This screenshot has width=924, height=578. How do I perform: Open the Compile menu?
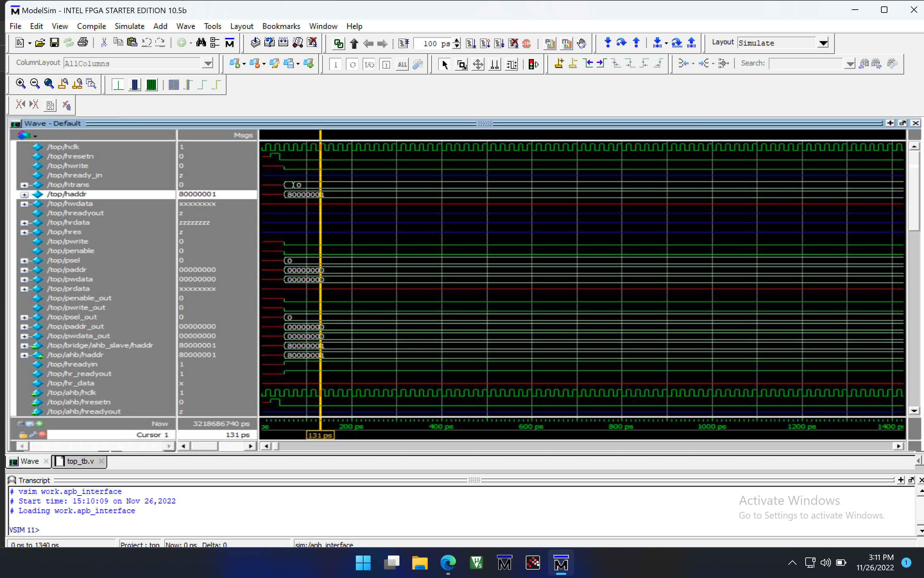click(x=91, y=26)
